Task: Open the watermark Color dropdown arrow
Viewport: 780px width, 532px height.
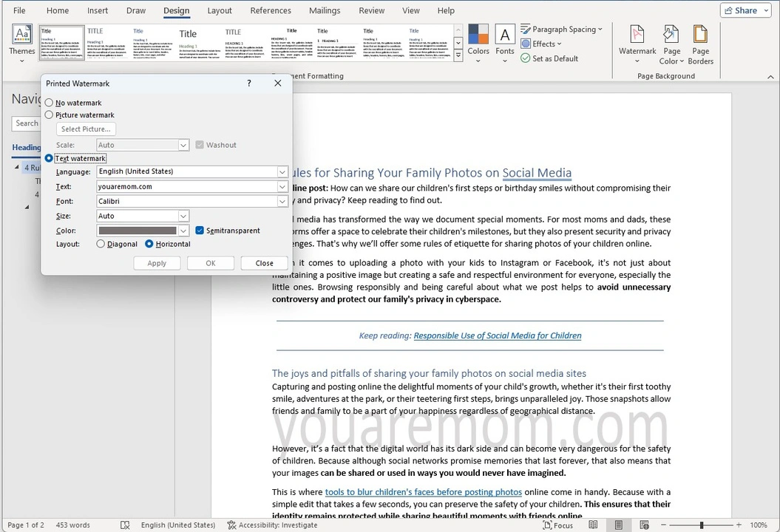Action: 183,231
